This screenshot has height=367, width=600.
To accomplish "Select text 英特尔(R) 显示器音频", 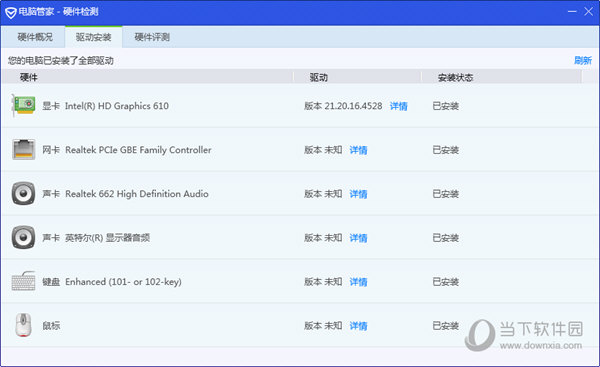I will point(107,238).
